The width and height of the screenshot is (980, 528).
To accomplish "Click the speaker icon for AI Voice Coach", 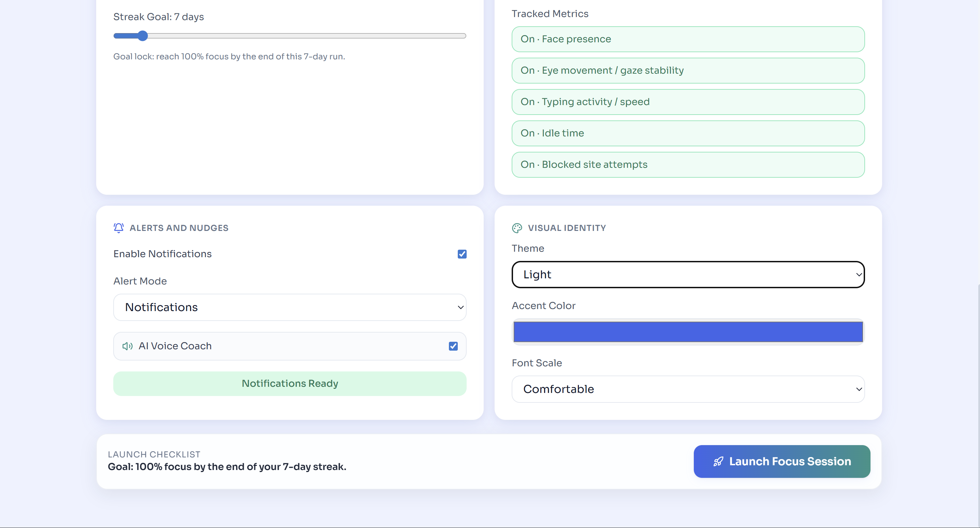I will (x=128, y=346).
